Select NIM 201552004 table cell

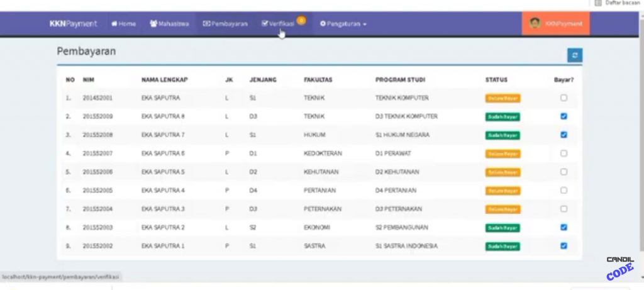97,209
